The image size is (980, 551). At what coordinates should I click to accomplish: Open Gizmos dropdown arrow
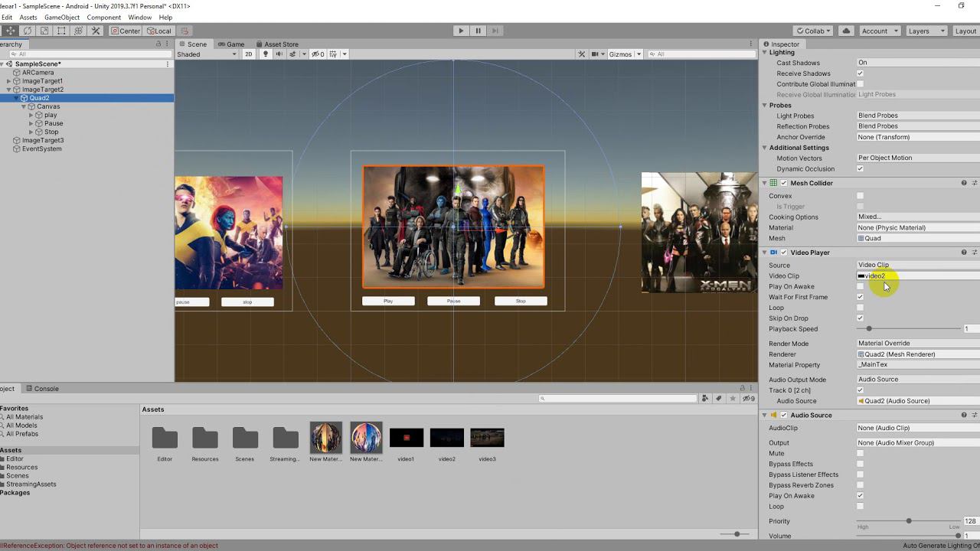click(639, 54)
